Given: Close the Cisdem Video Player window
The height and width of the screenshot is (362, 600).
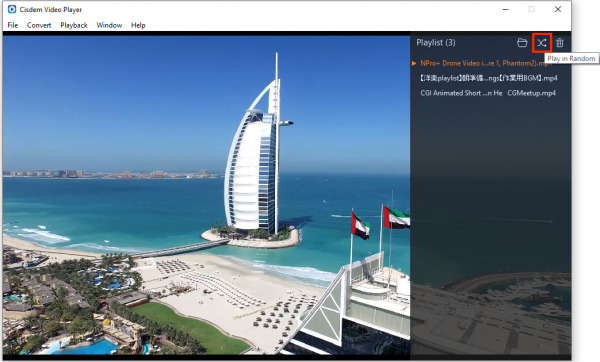Looking at the screenshot, I should pos(558,9).
